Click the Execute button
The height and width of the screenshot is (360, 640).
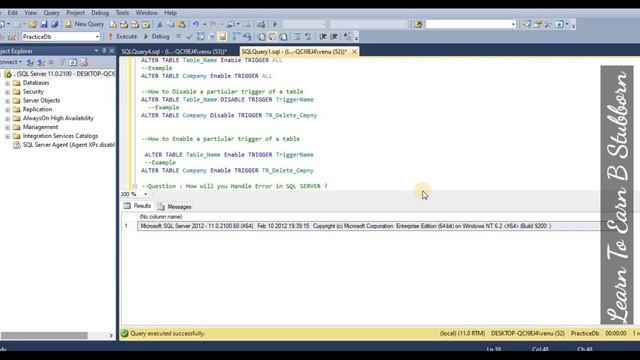(x=123, y=36)
